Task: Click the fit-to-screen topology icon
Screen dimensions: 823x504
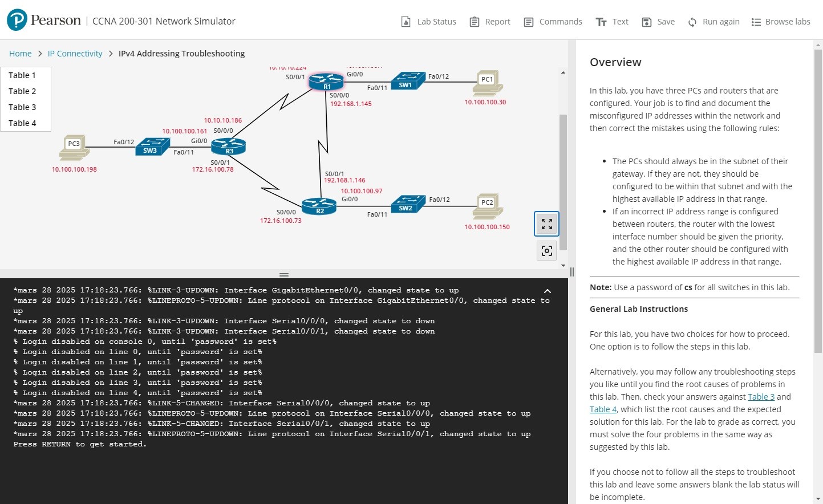Action: pos(546,251)
